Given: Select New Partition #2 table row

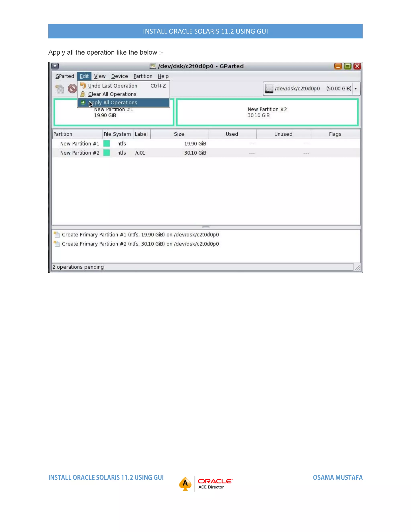Looking at the screenshot, I should pyautogui.click(x=206, y=153).
